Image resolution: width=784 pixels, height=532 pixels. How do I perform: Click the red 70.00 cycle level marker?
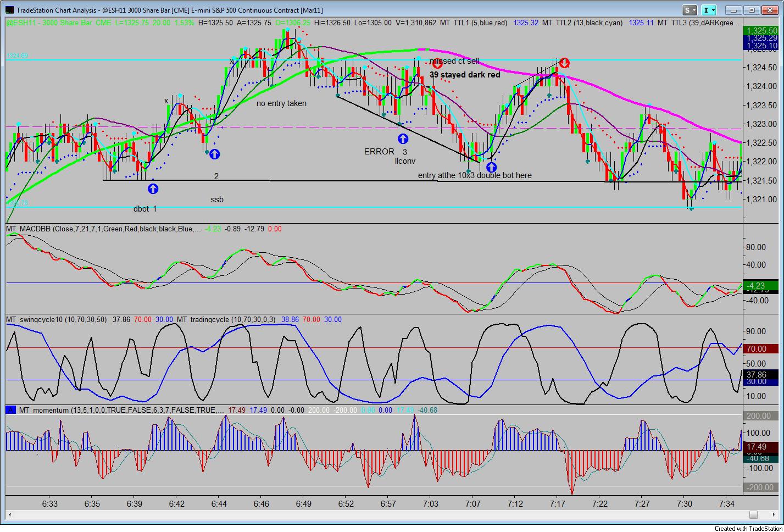point(761,348)
